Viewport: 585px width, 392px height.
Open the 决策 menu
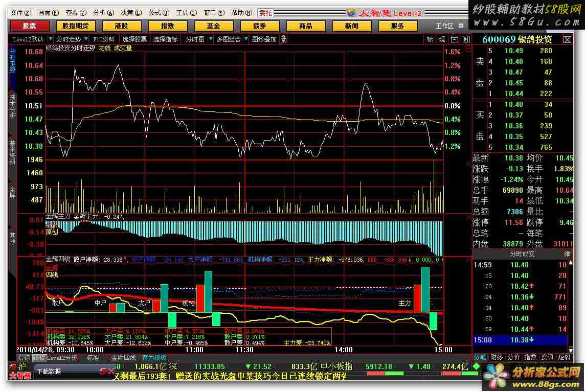131,13
